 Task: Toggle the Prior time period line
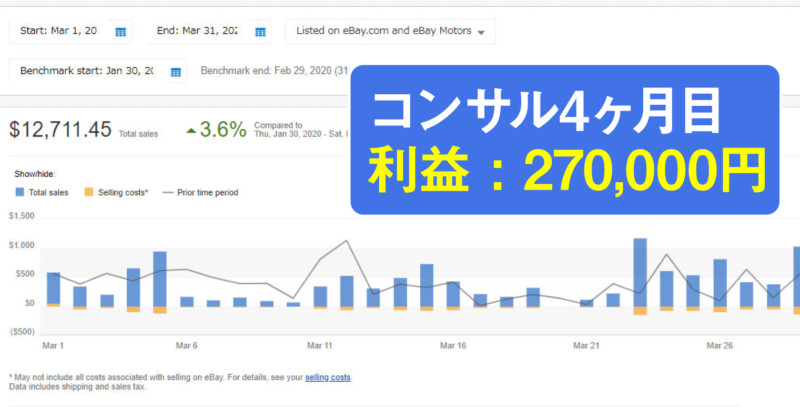[x=200, y=192]
